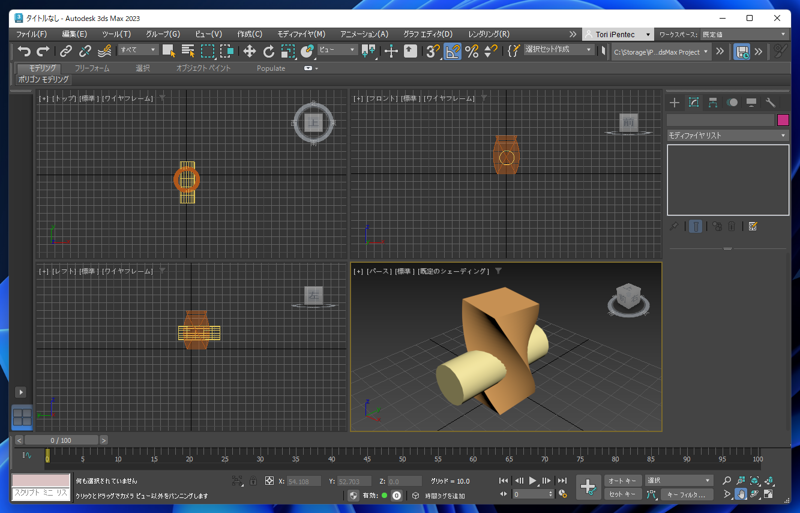Viewport: 800px width, 513px height.
Task: Toggle the Angle Snap button
Action: coord(452,51)
